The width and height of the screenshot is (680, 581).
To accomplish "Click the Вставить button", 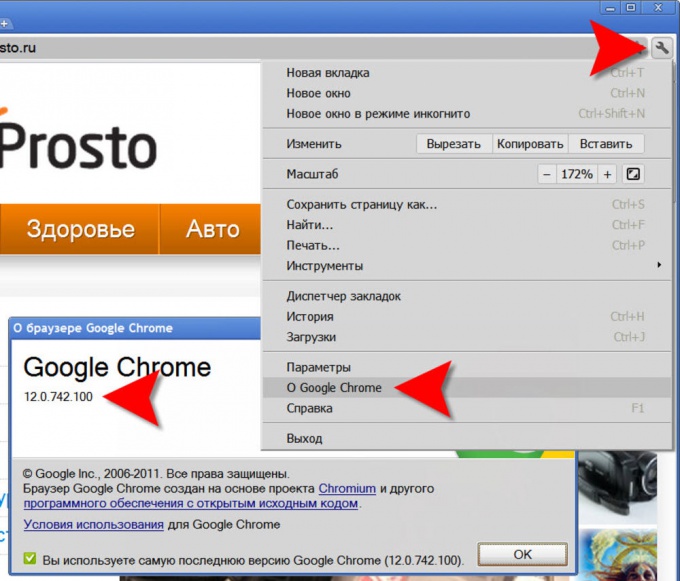I will coord(606,144).
